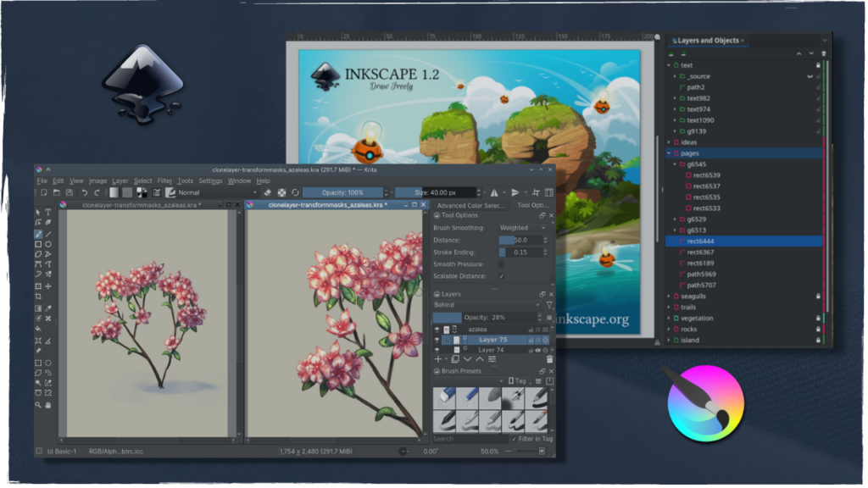This screenshot has height=488, width=868.
Task: Select rect6539 object in Inkscape layers
Action: pos(706,175)
